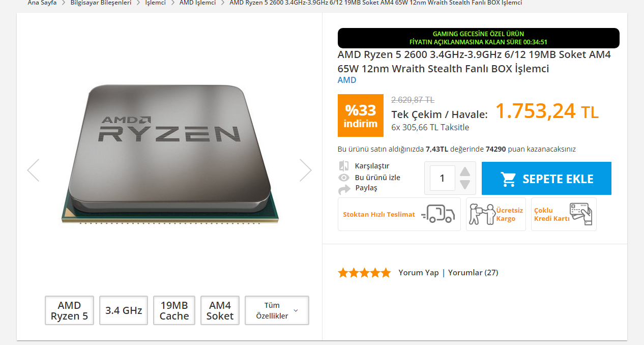
Task: Show previous product image with left arrow
Action: pos(33,170)
